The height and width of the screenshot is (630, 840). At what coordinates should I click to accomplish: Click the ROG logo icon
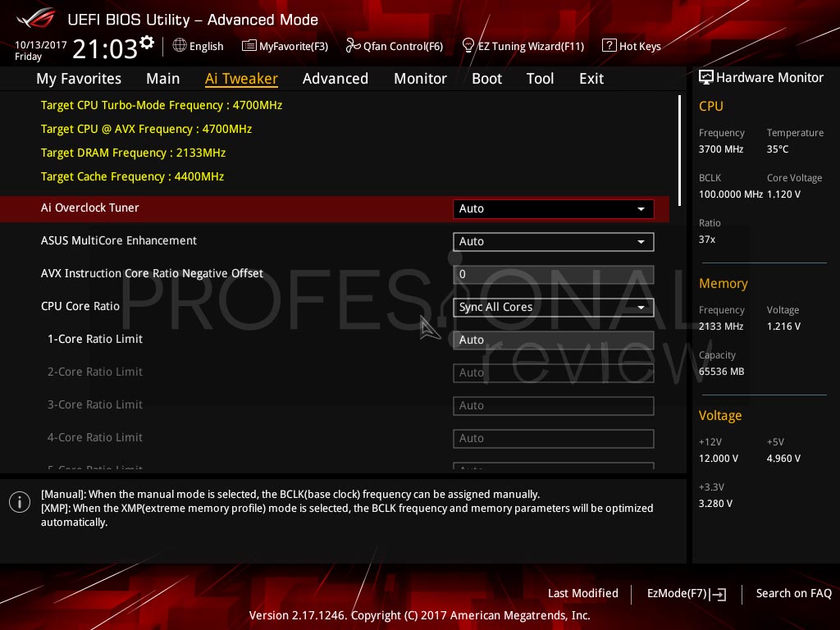click(36, 19)
